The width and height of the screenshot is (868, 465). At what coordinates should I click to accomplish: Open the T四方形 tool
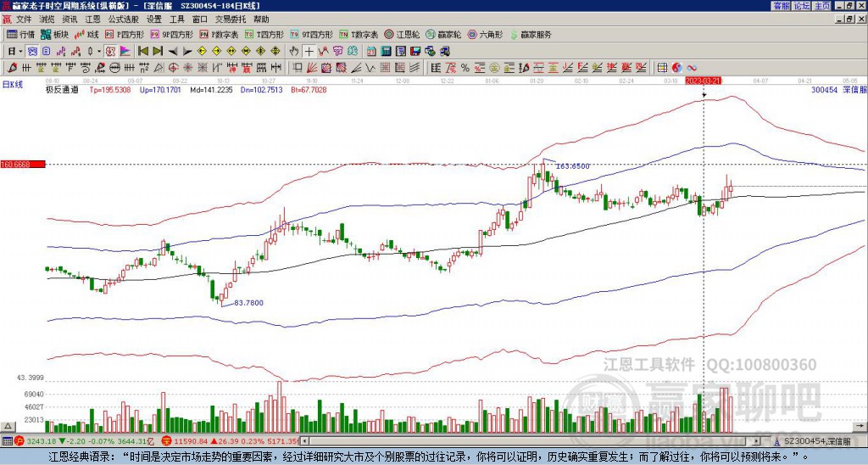[x=264, y=34]
